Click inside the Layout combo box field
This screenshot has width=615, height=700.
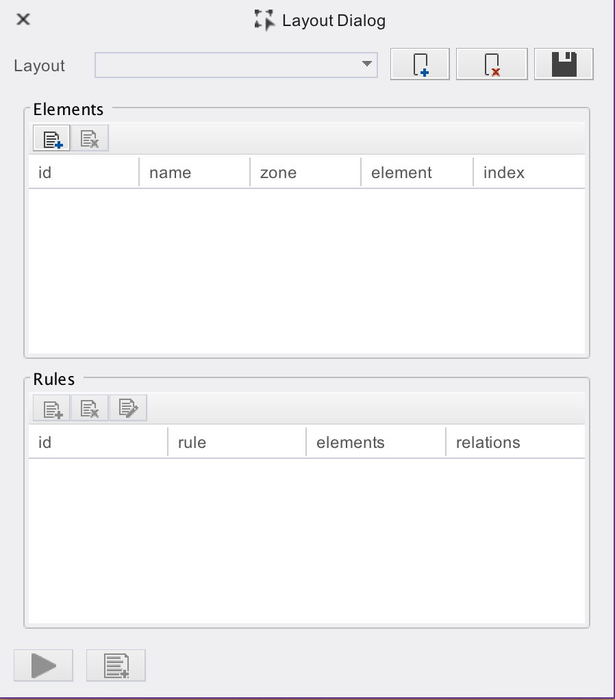[226, 65]
